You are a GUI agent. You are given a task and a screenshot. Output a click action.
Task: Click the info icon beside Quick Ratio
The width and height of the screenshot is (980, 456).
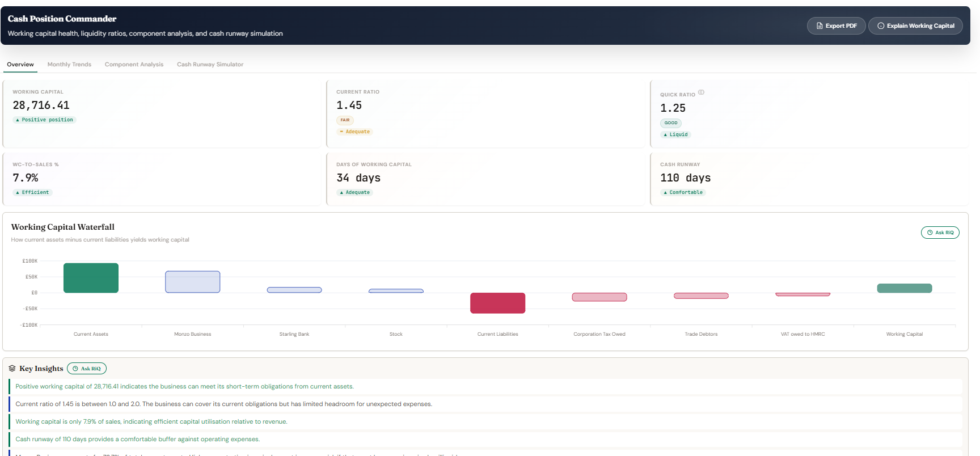702,92
